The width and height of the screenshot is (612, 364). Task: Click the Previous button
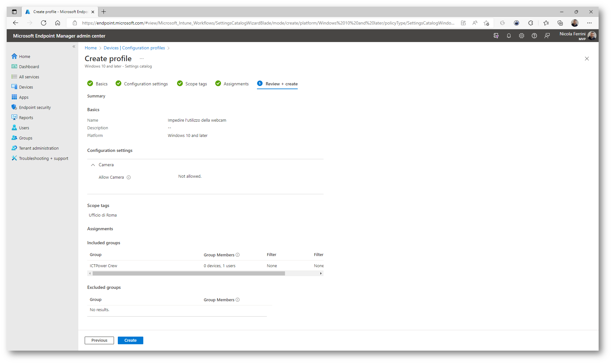coord(99,340)
